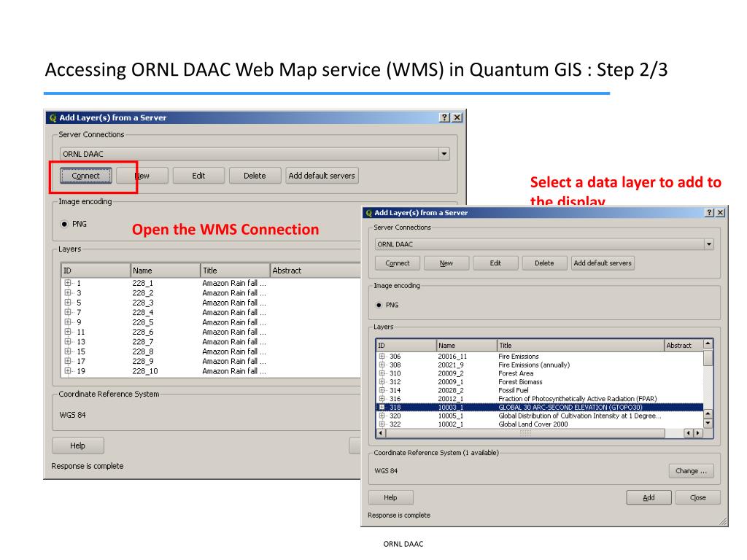747x560 pixels.
Task: Click QGIS logo icon in back dialog title bar
Action: (x=53, y=117)
